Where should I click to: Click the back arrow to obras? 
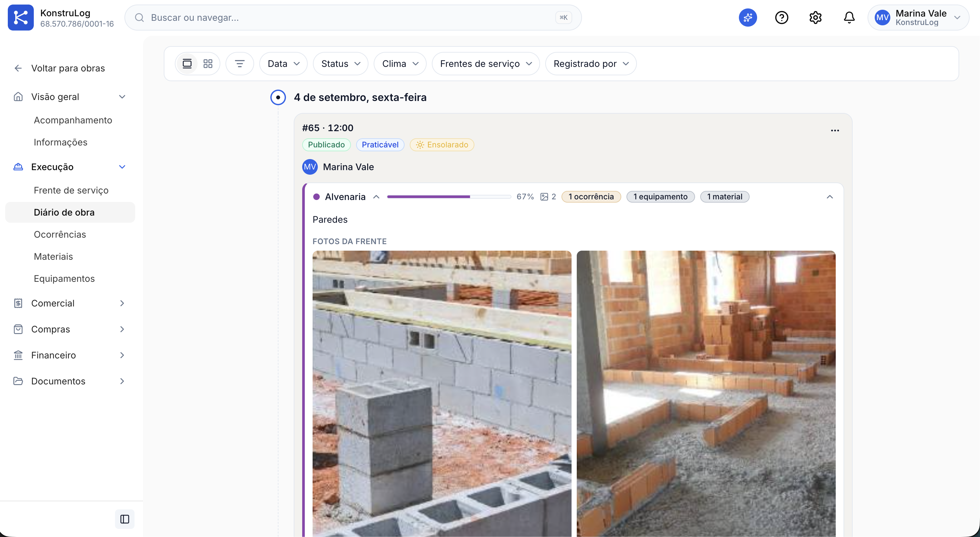coord(18,68)
